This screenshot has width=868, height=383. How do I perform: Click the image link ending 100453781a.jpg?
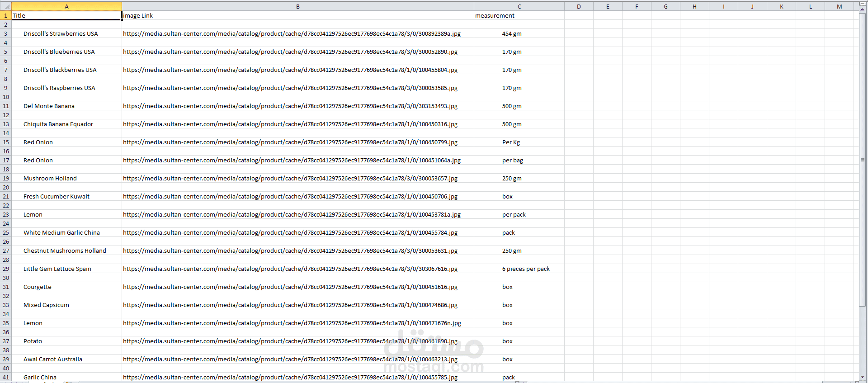(292, 214)
